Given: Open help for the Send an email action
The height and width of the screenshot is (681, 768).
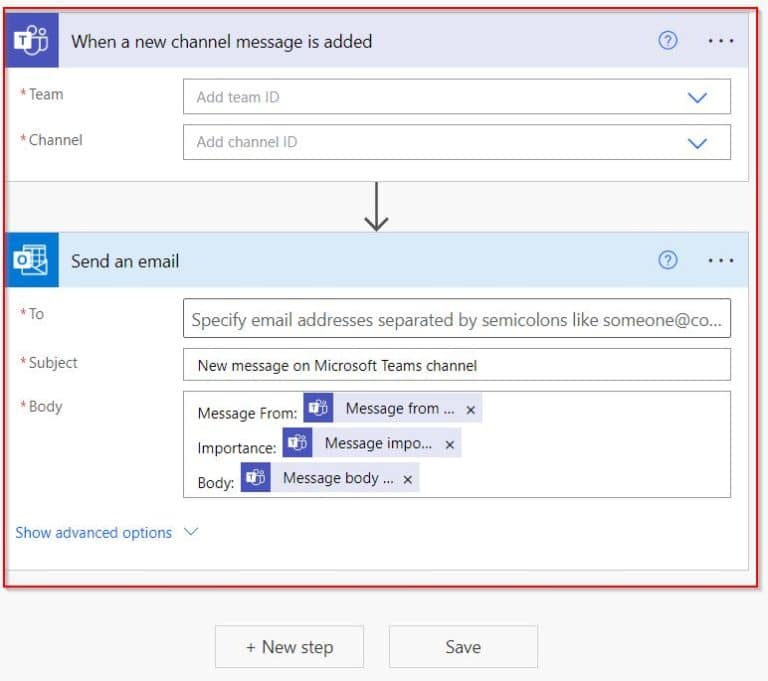Looking at the screenshot, I should click(668, 260).
